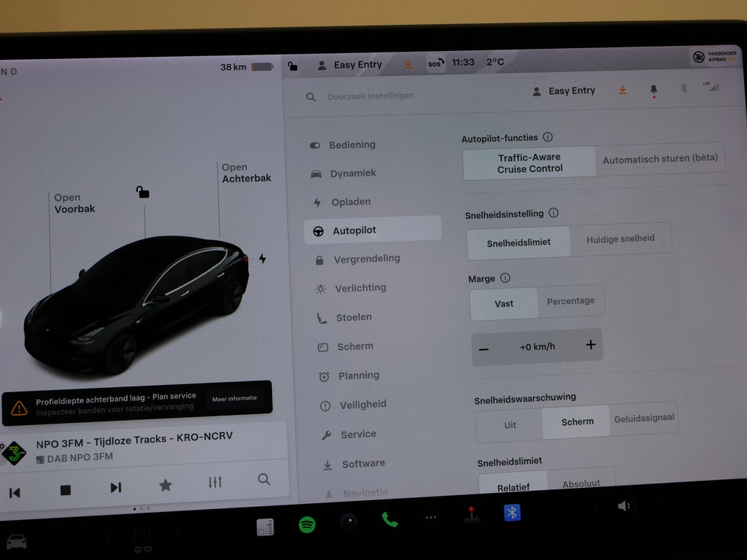Skip to next track in media player
Screen dimensions: 747x560
coord(115,488)
